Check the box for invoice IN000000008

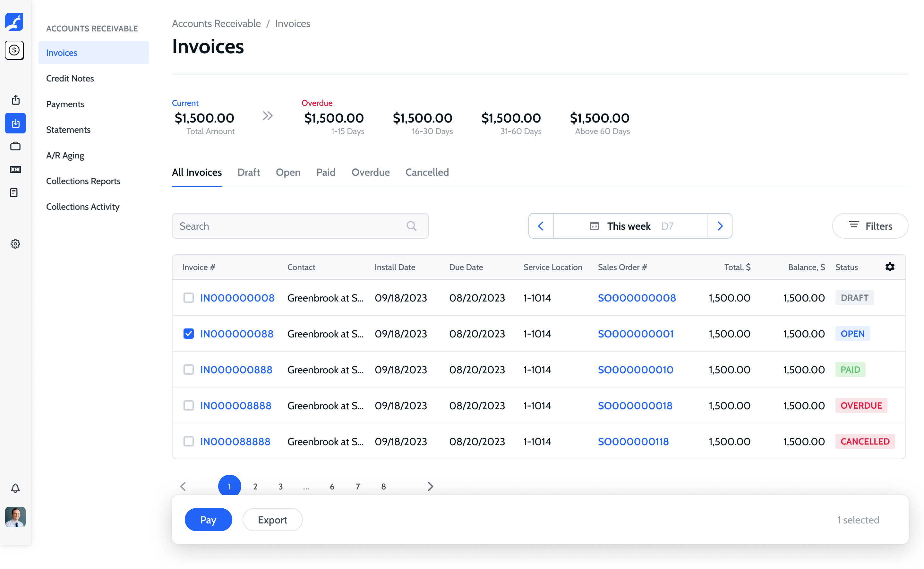(189, 298)
